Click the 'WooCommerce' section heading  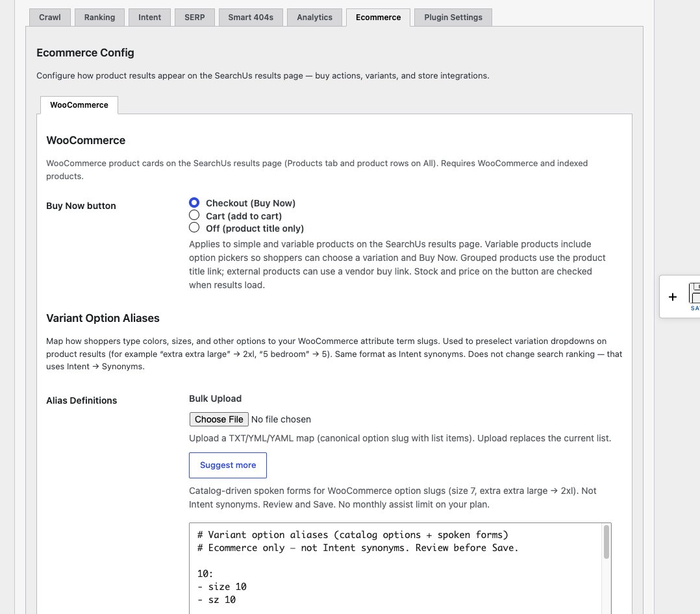point(86,140)
